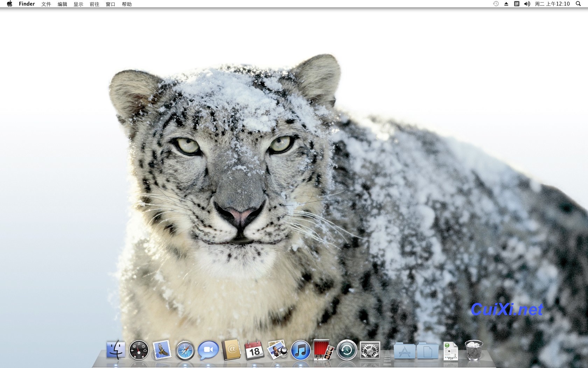Click the Spotlight search magnifier

(x=578, y=4)
